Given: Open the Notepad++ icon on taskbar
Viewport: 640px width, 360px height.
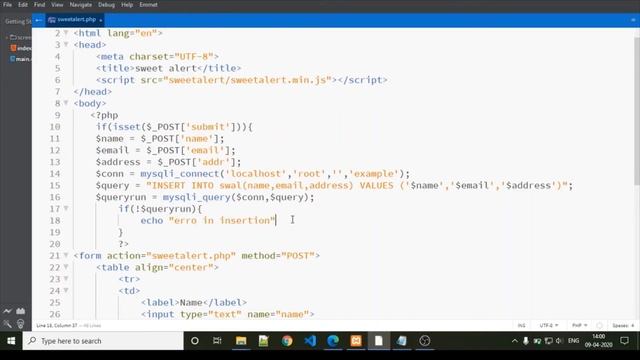Looking at the screenshot, I should click(264, 341).
